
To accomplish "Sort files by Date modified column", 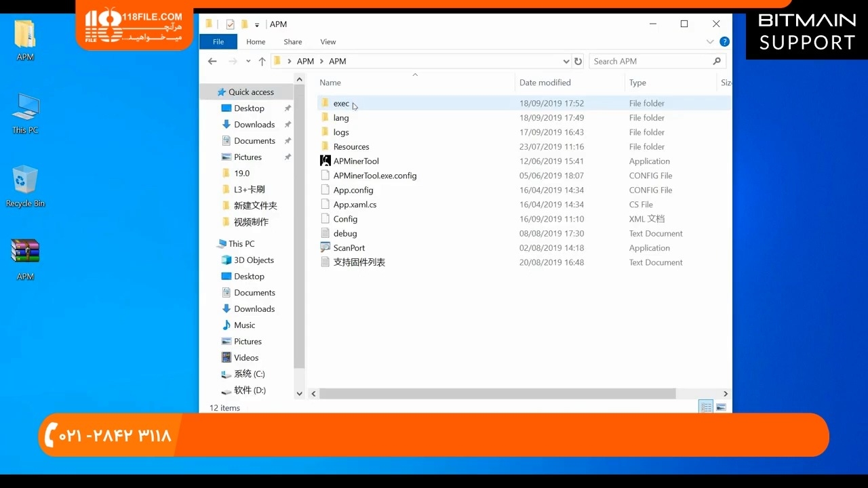I will point(545,83).
